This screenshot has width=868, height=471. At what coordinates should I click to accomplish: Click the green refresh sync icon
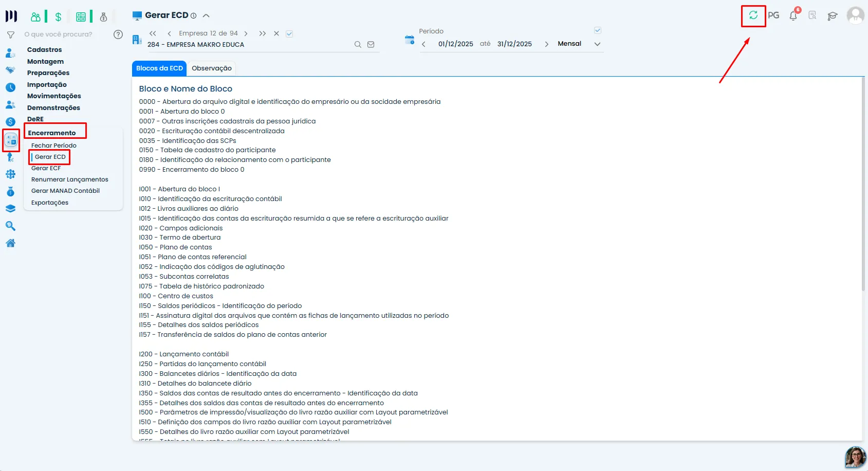[x=753, y=15]
